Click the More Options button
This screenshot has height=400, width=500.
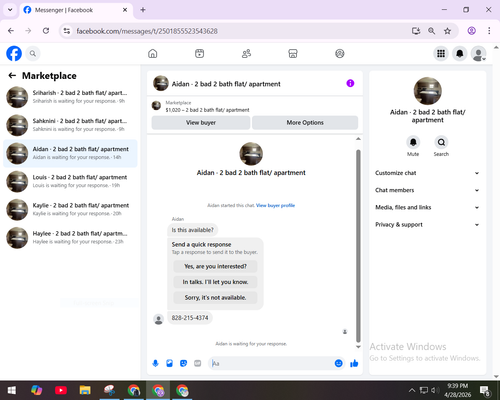click(305, 123)
